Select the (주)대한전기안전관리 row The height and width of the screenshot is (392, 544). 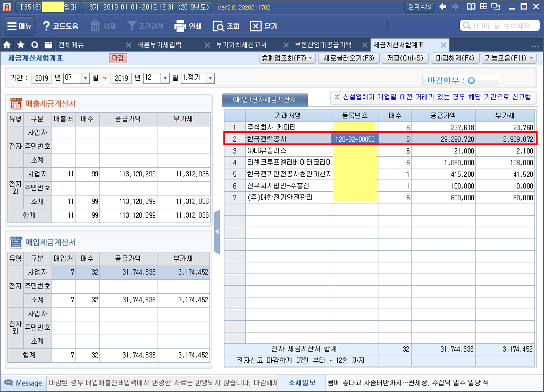pyautogui.click(x=380, y=198)
